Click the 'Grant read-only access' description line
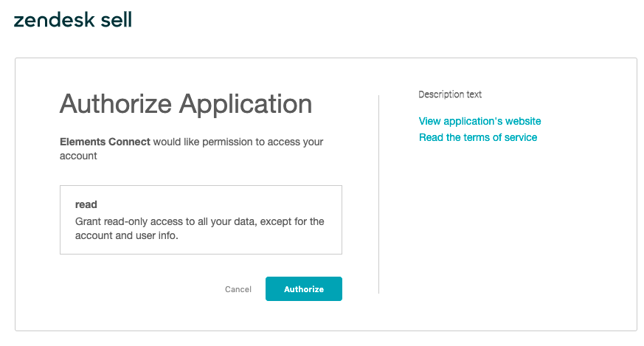The height and width of the screenshot is (346, 644). pos(199,221)
